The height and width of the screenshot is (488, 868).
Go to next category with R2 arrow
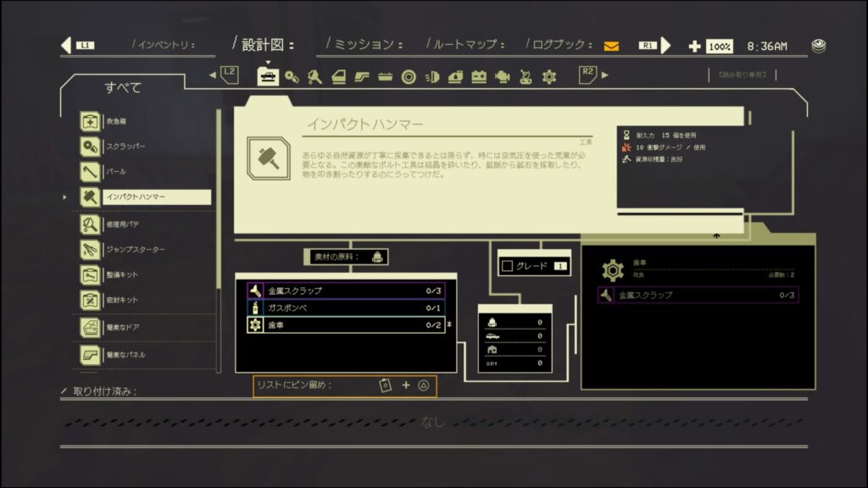(x=593, y=75)
